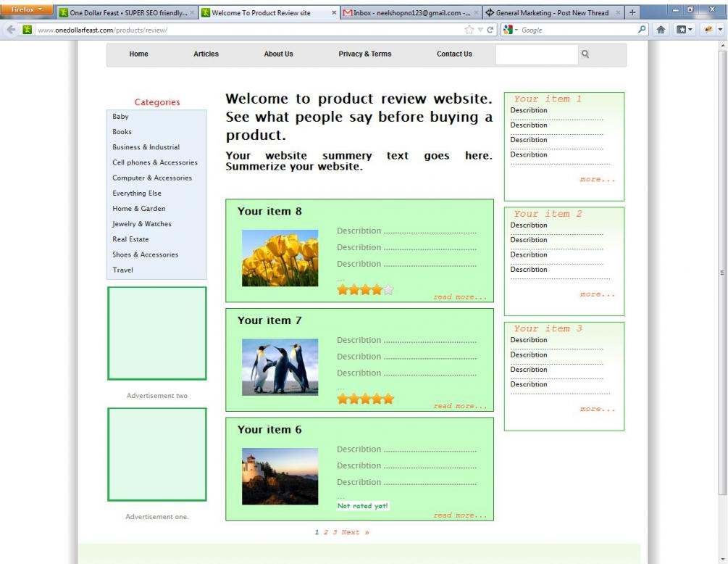The width and height of the screenshot is (728, 564).
Task: Switch to Gmail Inbox tab
Action: click(x=411, y=12)
